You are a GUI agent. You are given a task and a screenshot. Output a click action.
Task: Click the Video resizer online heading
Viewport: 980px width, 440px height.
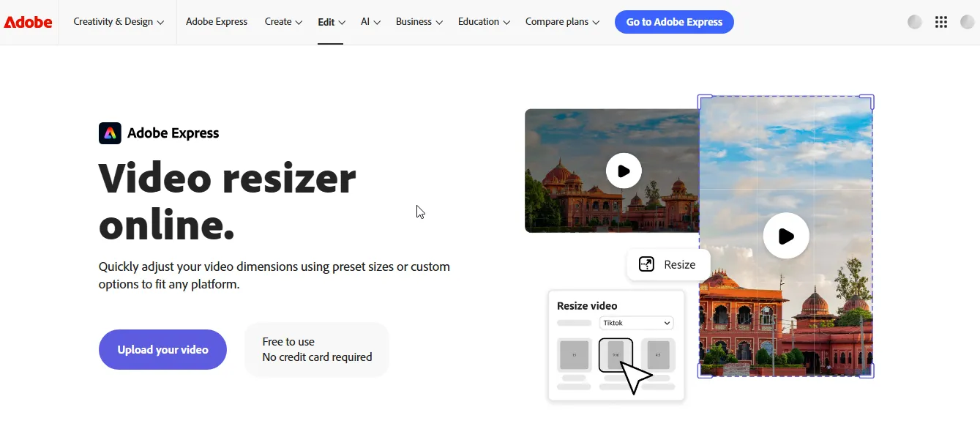[x=228, y=201]
